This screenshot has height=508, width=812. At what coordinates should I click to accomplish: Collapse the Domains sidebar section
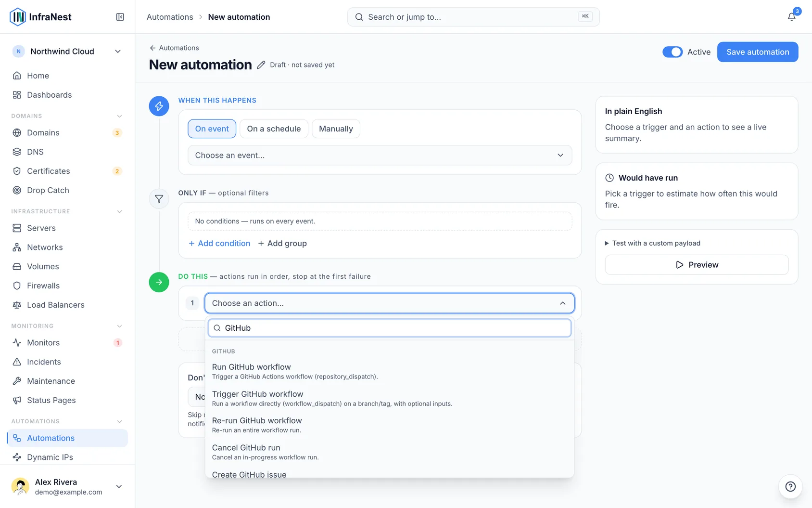(x=119, y=116)
